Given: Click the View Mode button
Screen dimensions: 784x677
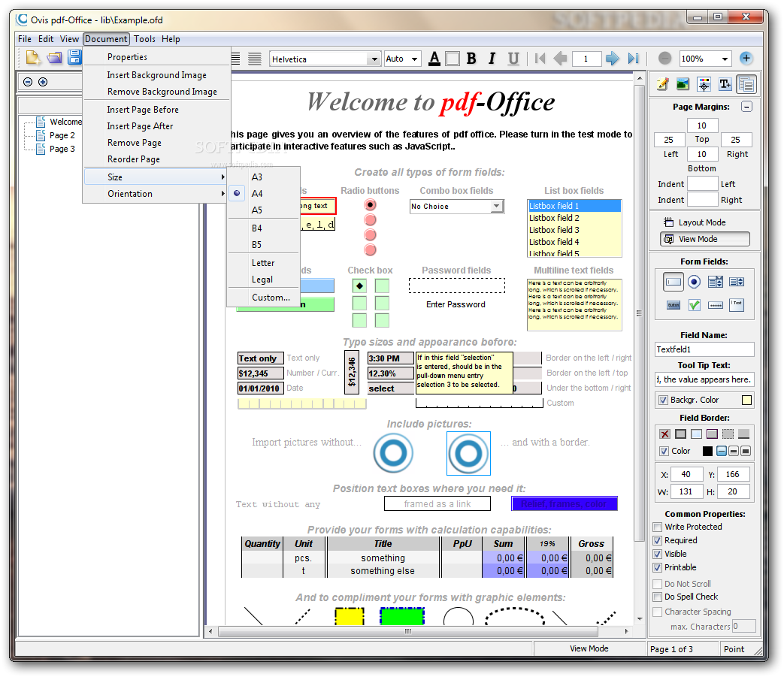Looking at the screenshot, I should click(x=705, y=239).
